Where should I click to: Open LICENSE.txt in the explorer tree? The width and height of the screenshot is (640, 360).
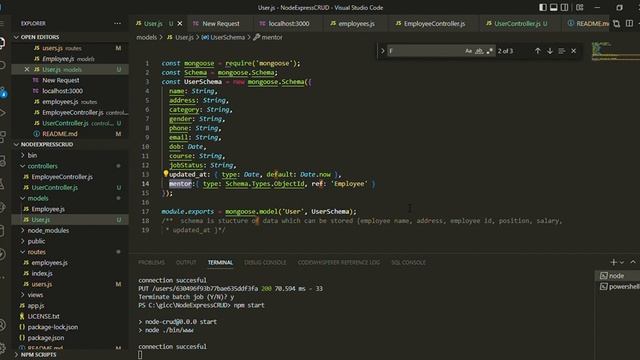click(x=43, y=316)
